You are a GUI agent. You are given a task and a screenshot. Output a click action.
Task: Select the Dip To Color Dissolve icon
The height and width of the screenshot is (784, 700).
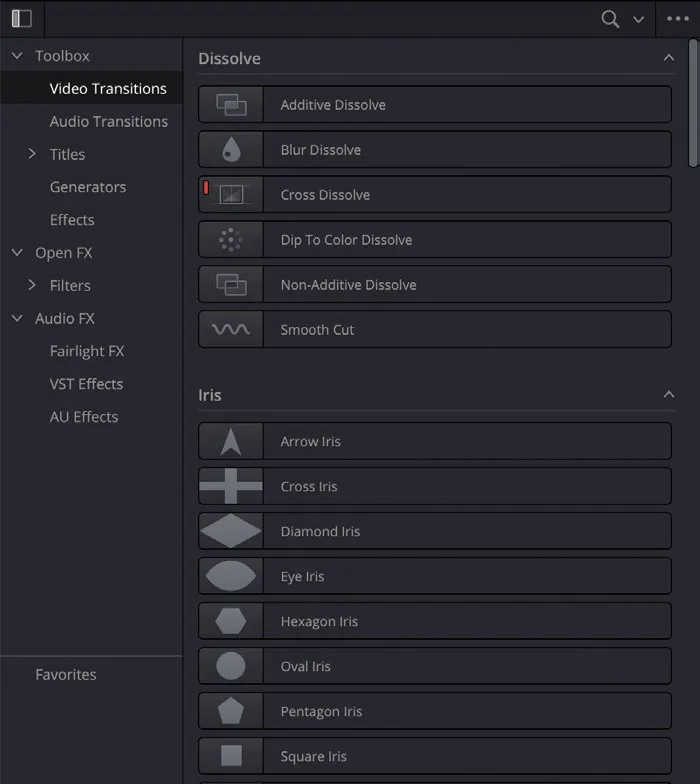(x=230, y=240)
